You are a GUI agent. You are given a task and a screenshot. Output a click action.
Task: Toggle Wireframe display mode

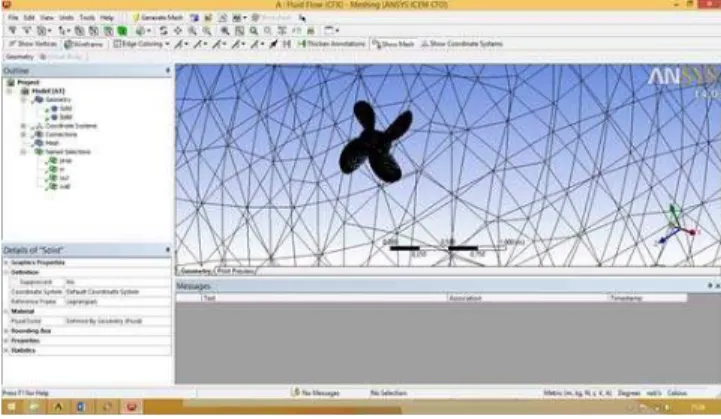(83, 44)
